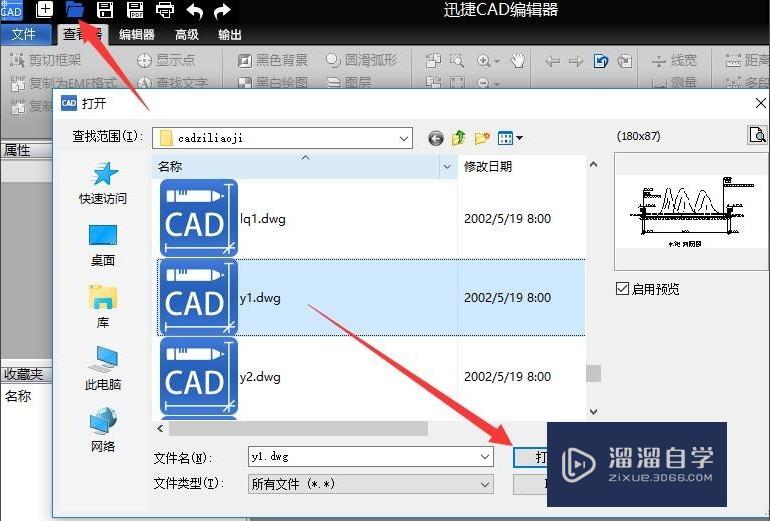Screen dimensions: 770x521
Task: Switch to the 编辑器 tab
Action: tap(137, 34)
